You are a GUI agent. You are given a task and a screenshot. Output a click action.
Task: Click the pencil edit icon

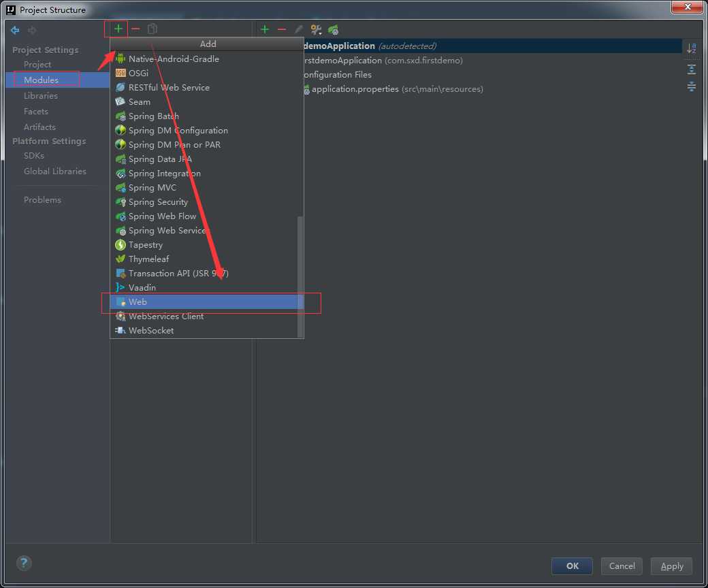point(298,30)
